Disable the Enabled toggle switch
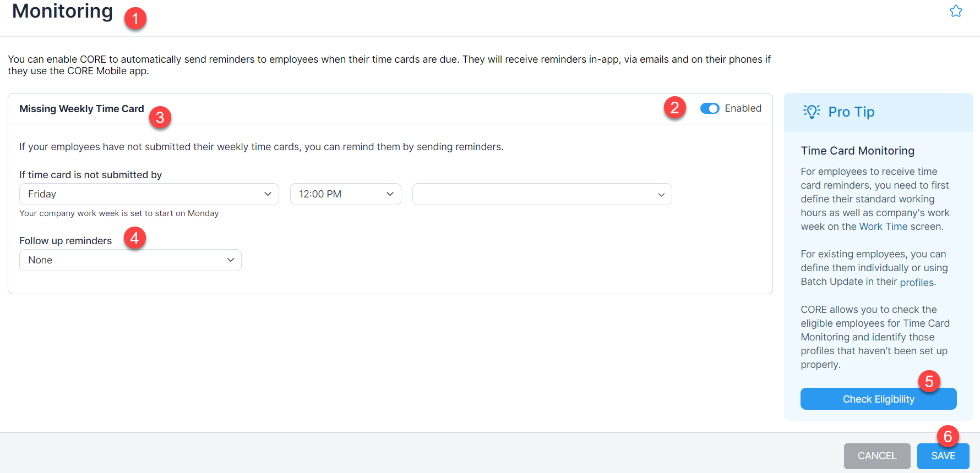980x473 pixels. [710, 108]
